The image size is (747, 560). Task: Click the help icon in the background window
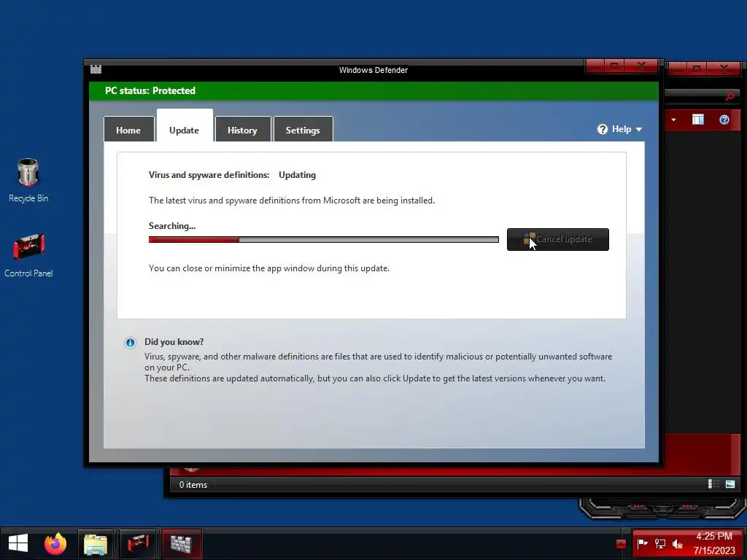[724, 120]
